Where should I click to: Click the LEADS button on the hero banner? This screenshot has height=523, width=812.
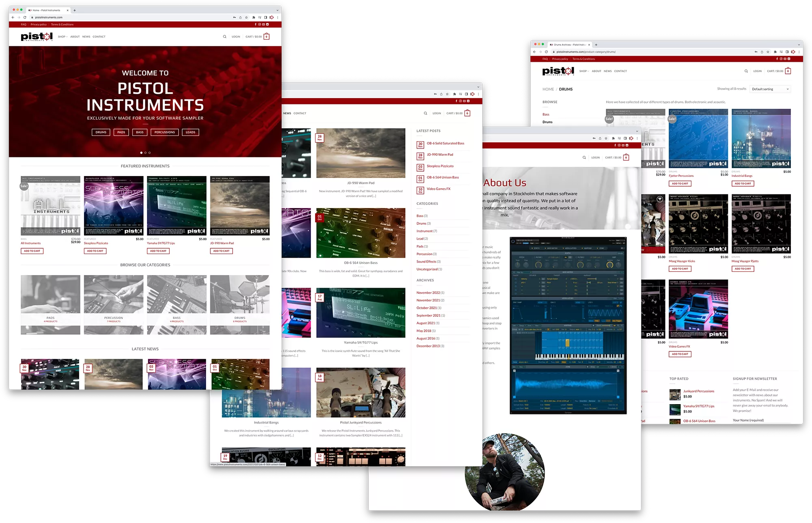[190, 132]
